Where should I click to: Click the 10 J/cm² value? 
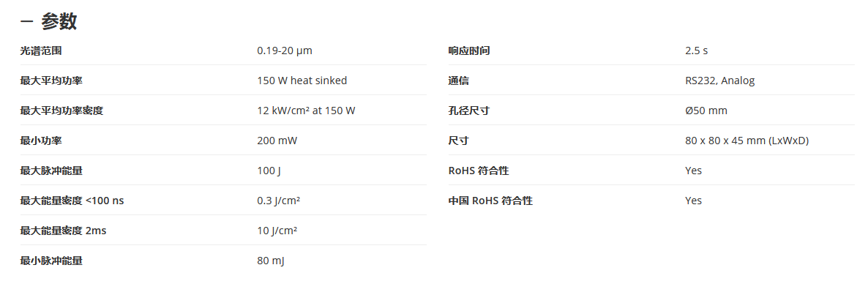point(277,231)
